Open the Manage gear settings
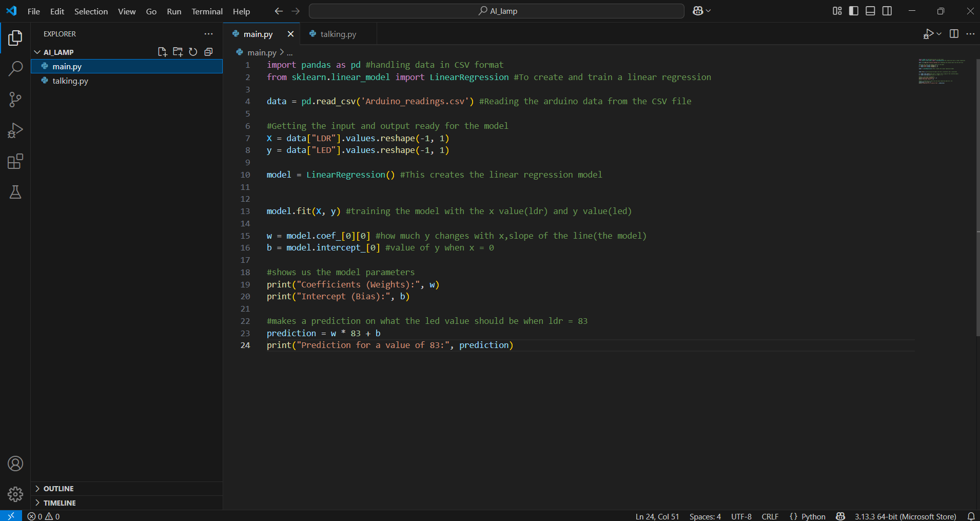This screenshot has height=521, width=980. tap(15, 494)
